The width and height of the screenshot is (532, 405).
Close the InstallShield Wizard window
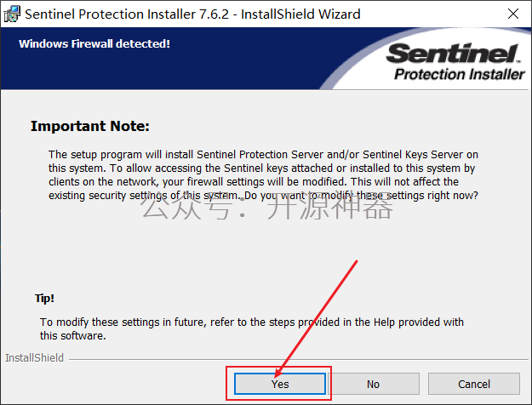[x=512, y=14]
